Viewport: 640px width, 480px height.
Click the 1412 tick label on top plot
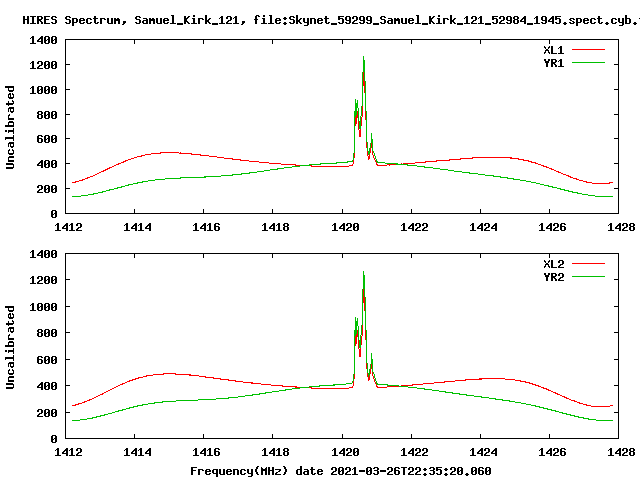point(68,227)
